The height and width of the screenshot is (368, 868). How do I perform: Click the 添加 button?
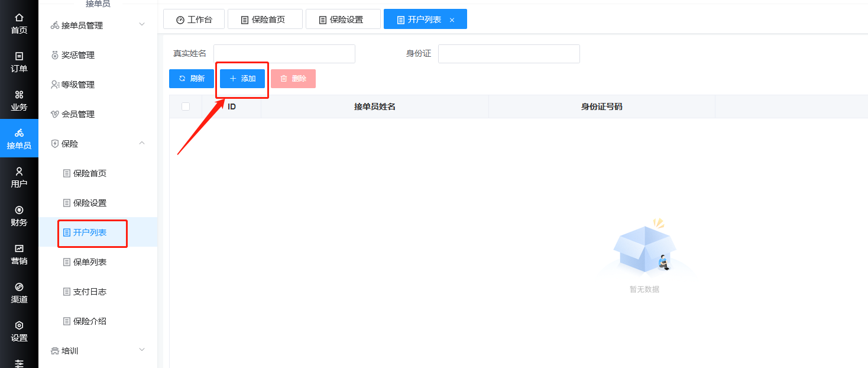[x=242, y=79]
